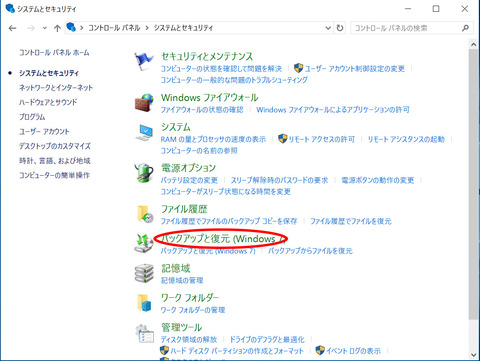Click the Security and Maintenance flag icon
480x361 pixels.
point(144,61)
